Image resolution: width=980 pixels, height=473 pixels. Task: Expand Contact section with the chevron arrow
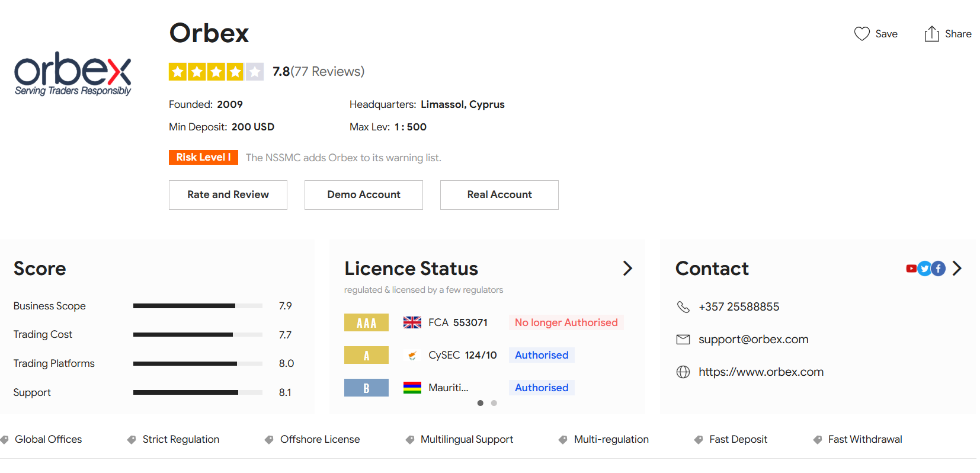coord(957,269)
